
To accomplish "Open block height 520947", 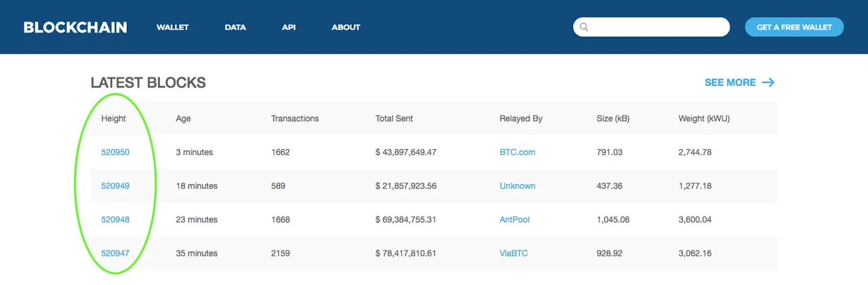I will (x=115, y=254).
